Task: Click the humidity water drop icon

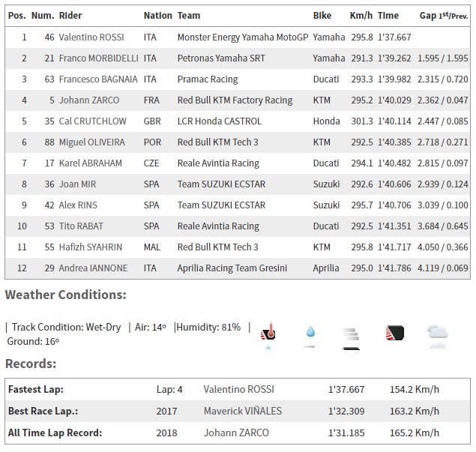Action: click(x=309, y=335)
